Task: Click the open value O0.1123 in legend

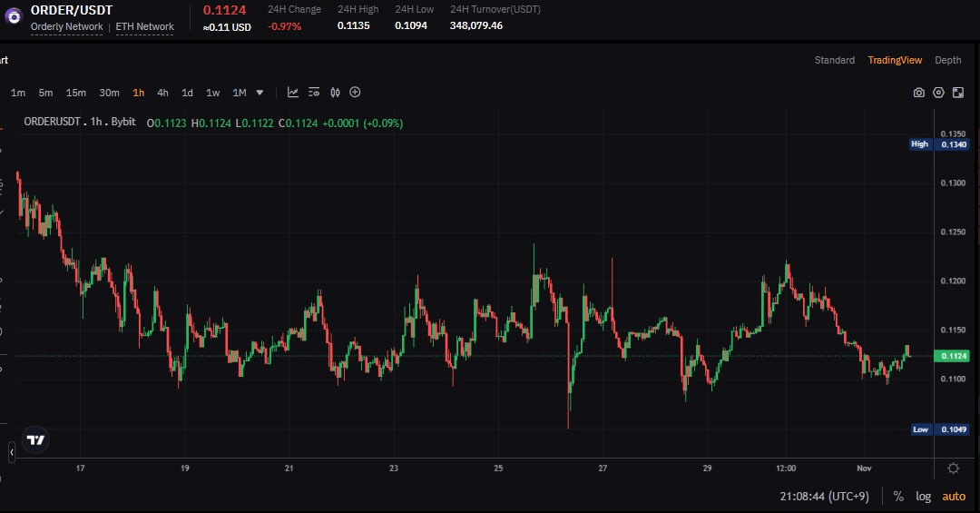Action: coord(167,123)
